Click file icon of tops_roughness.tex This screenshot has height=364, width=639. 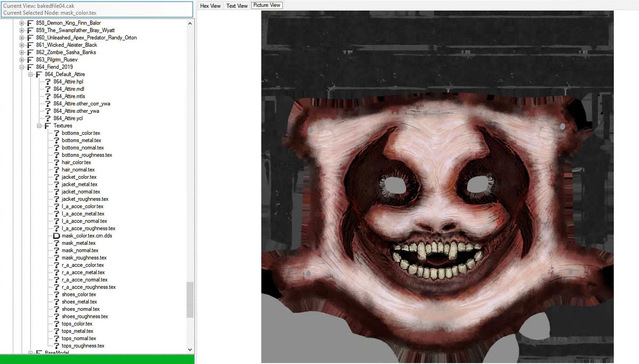(x=56, y=346)
